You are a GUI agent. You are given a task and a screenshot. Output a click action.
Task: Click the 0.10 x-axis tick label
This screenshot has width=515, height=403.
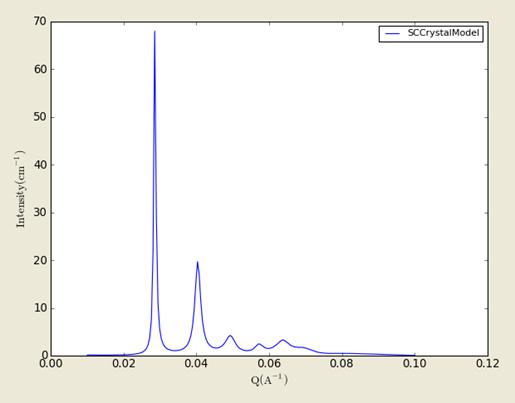click(x=415, y=364)
